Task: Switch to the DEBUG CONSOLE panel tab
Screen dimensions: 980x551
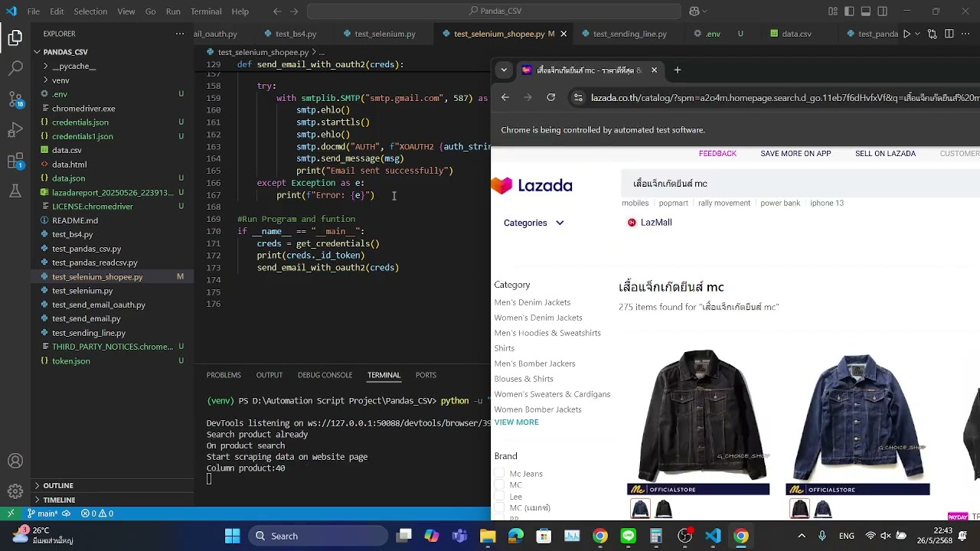Action: coord(325,375)
